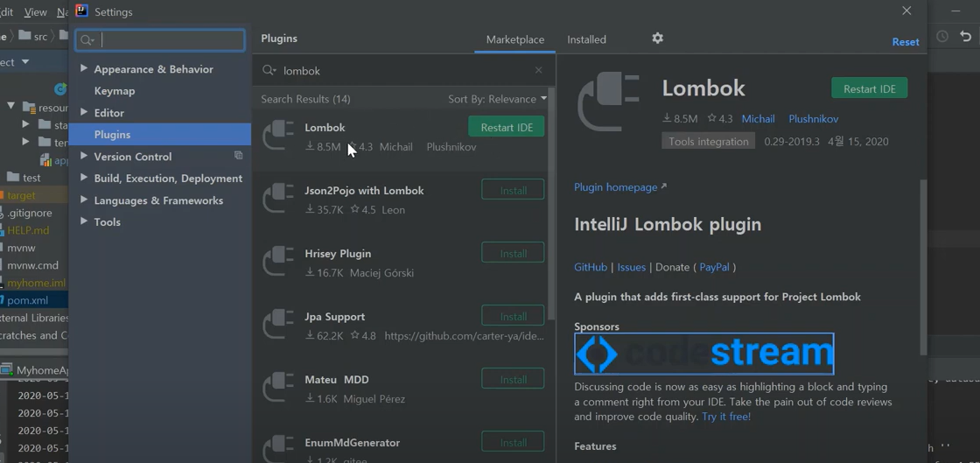The height and width of the screenshot is (463, 980).
Task: Expand the Editor settings section
Action: tap(84, 113)
